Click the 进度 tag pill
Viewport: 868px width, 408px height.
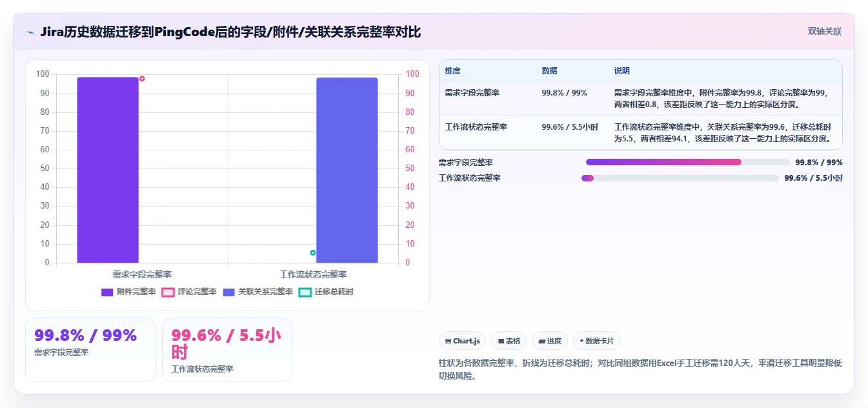click(x=550, y=341)
